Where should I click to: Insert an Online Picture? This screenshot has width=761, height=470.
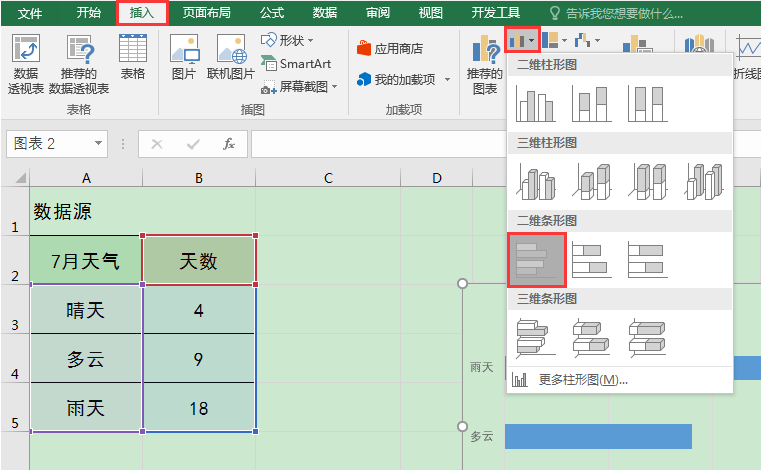click(231, 57)
